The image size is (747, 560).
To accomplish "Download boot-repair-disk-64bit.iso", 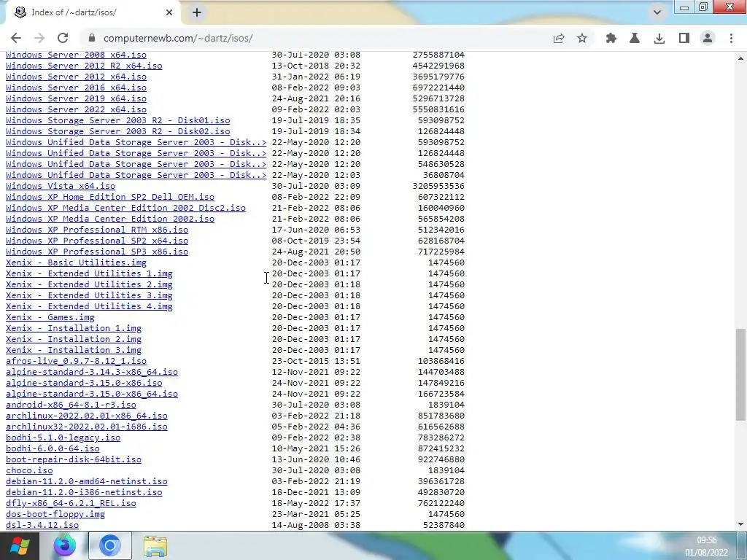I will point(74,460).
